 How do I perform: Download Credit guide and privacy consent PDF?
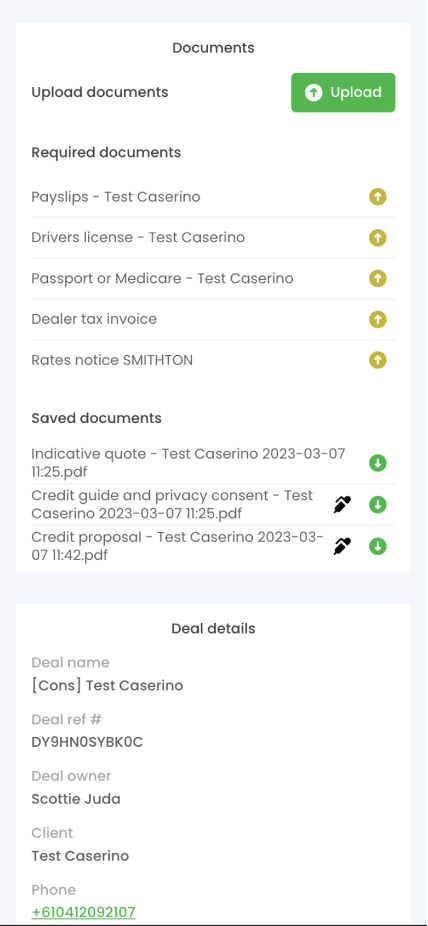point(378,505)
